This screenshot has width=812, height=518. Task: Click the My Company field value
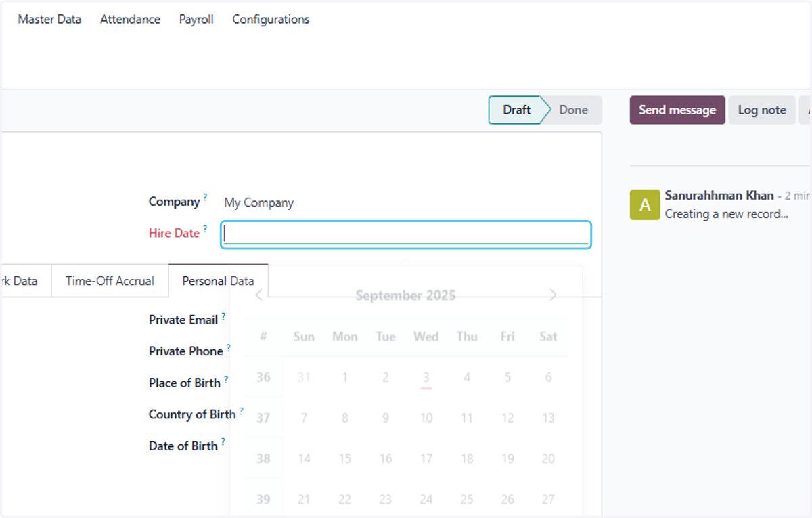point(258,203)
